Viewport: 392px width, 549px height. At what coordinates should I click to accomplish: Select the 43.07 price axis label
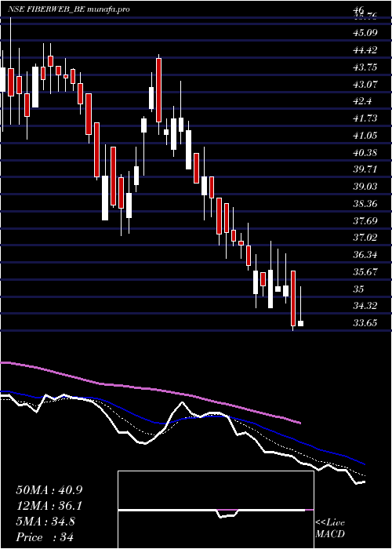365,85
